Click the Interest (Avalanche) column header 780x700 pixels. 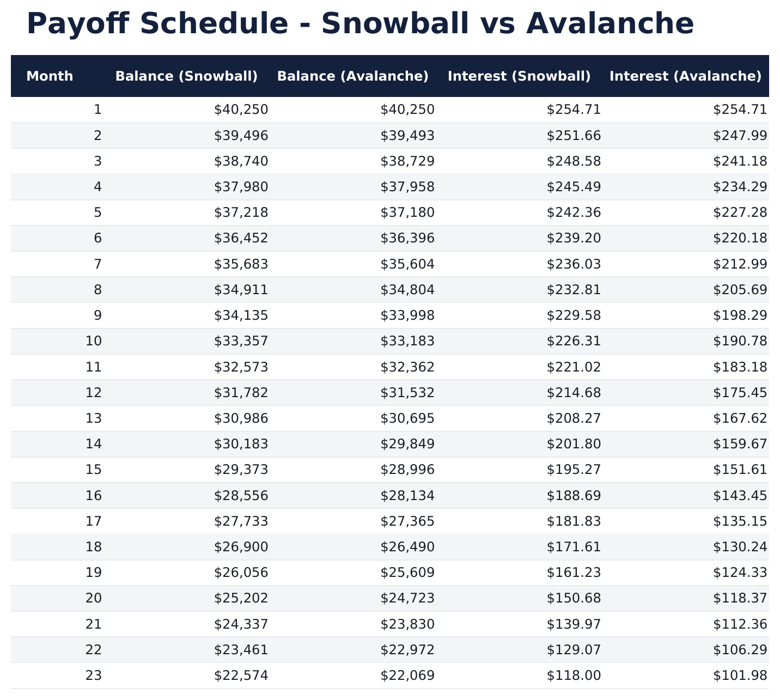[685, 76]
